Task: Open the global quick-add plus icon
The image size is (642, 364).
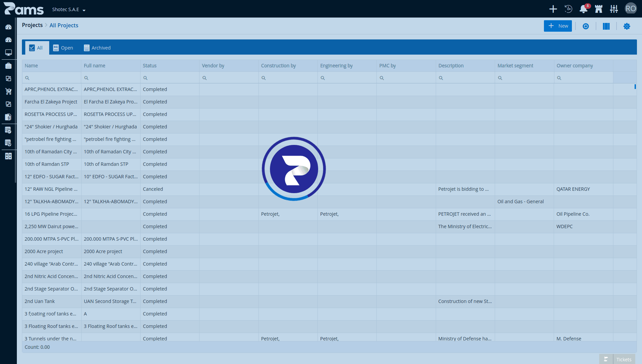Action: tap(553, 9)
